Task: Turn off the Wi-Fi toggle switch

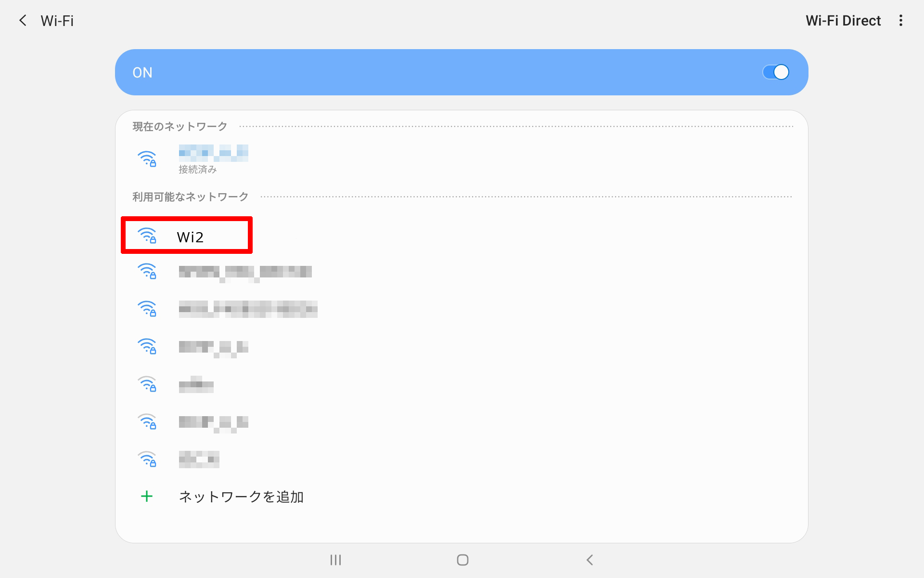Action: 775,72
